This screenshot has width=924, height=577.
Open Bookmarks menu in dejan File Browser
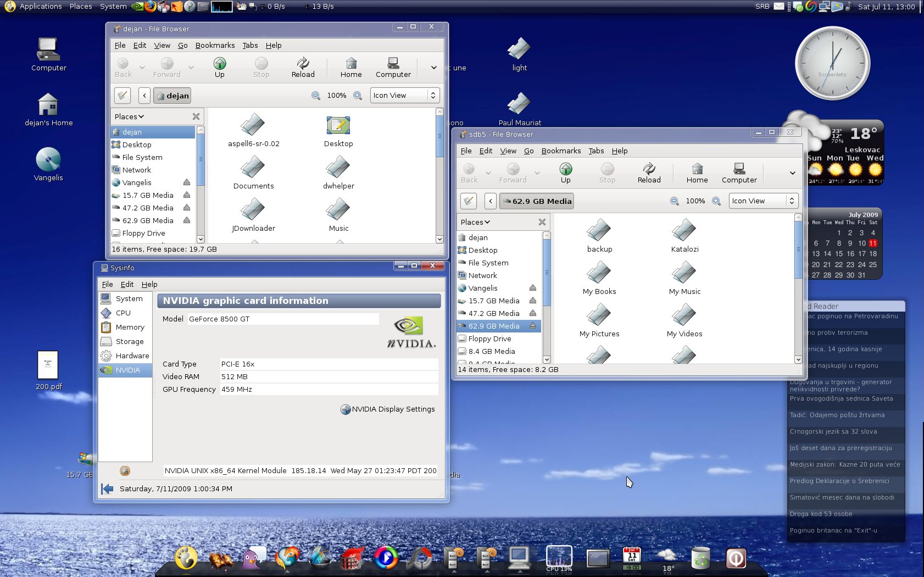point(215,46)
